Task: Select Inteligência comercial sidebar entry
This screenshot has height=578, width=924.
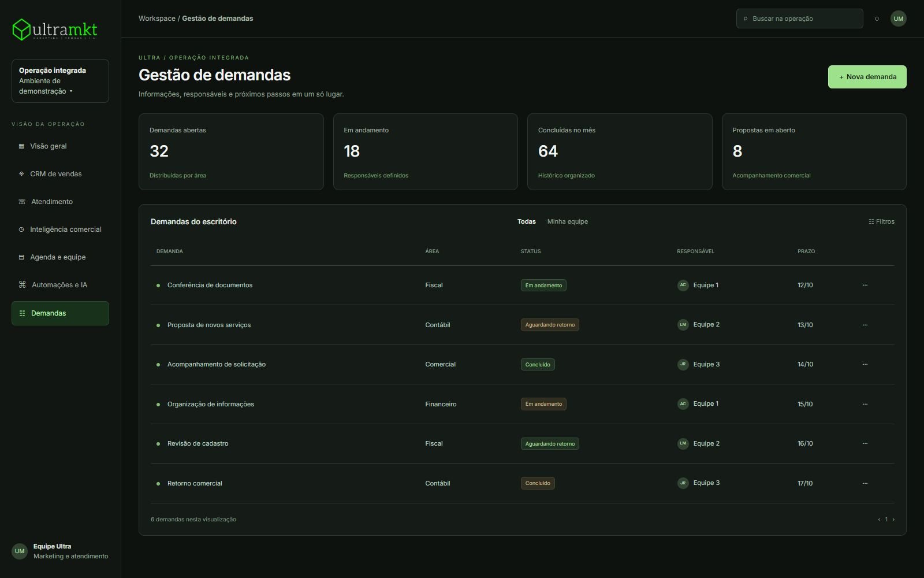Action: [60, 229]
